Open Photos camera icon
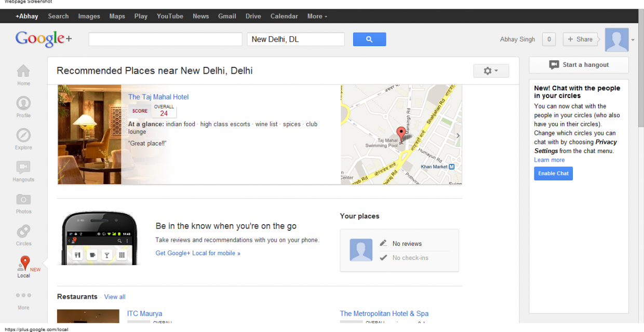Viewport: 644px width, 332px height. (23, 200)
